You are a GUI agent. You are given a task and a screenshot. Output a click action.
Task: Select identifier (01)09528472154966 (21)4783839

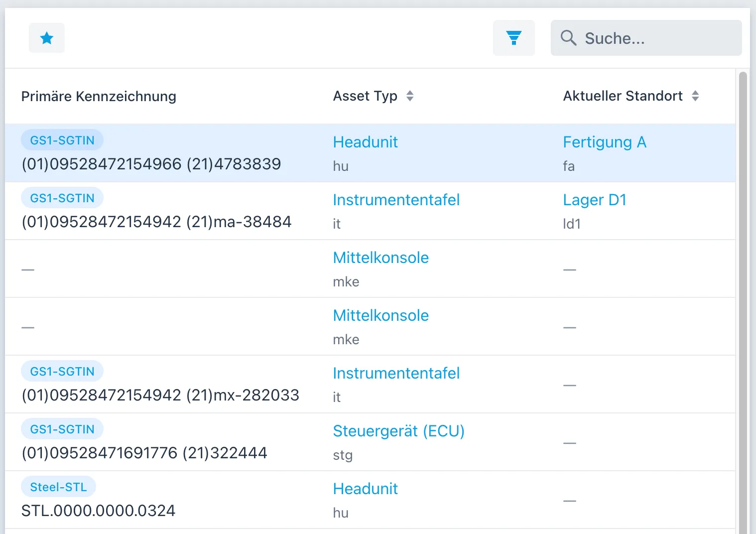coord(151,164)
